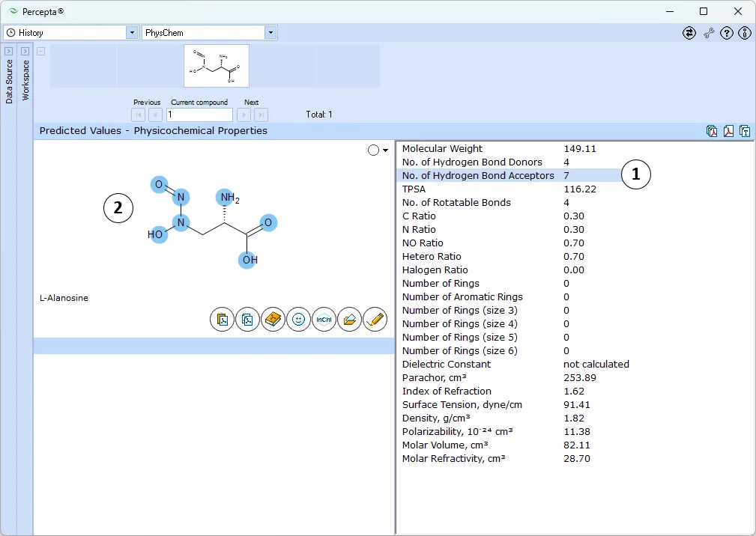Click the paste structure clipboard icon
Image resolution: width=756 pixels, height=536 pixels.
click(x=223, y=320)
